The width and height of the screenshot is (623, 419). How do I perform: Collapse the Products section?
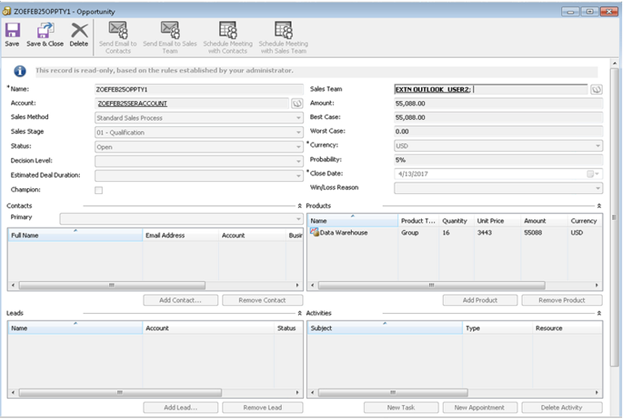[599, 205]
